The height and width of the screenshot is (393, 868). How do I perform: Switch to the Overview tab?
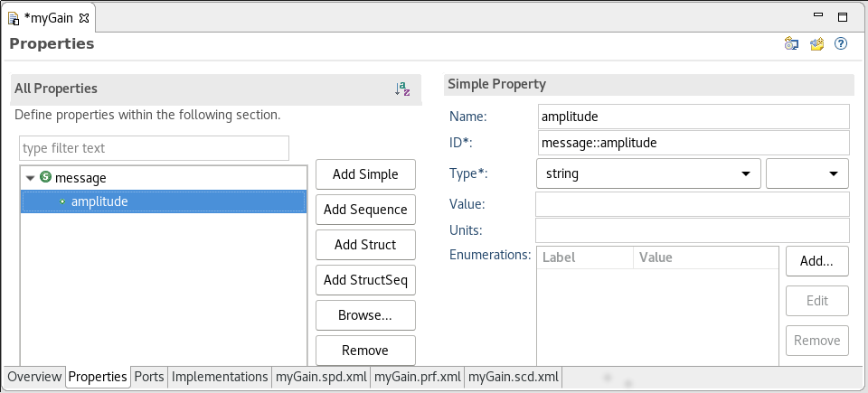point(34,377)
